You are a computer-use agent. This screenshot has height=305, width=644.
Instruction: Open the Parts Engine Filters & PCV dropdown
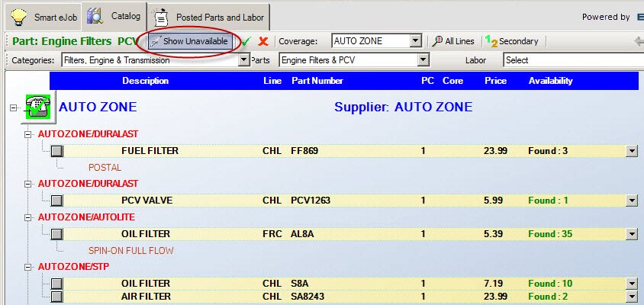pyautogui.click(x=423, y=59)
